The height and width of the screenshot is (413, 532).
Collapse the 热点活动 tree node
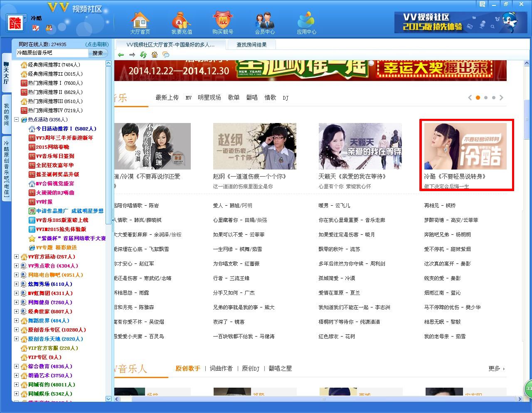click(17, 120)
